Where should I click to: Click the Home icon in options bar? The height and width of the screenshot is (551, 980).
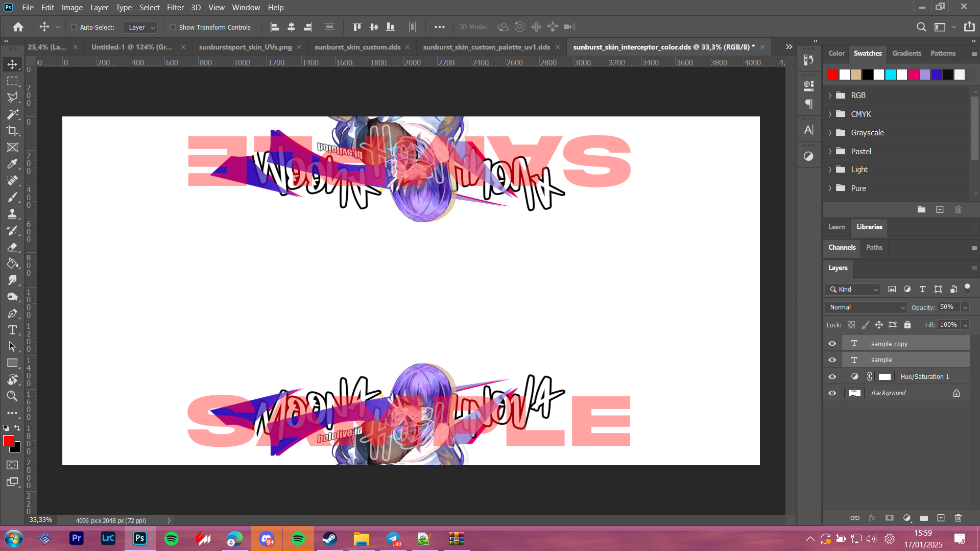tap(18, 27)
